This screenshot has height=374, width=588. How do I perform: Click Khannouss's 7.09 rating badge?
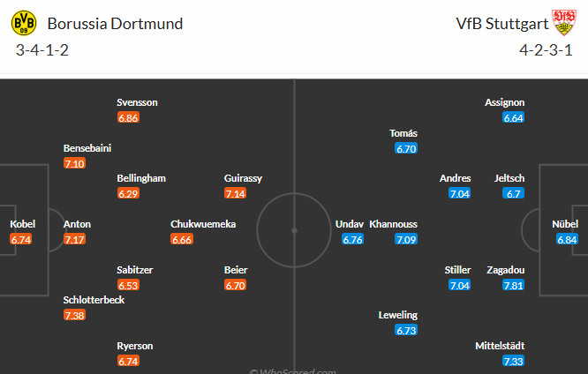[406, 239]
